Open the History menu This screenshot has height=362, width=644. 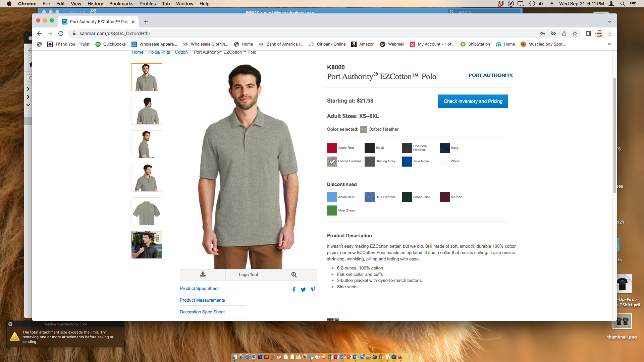pyautogui.click(x=95, y=4)
